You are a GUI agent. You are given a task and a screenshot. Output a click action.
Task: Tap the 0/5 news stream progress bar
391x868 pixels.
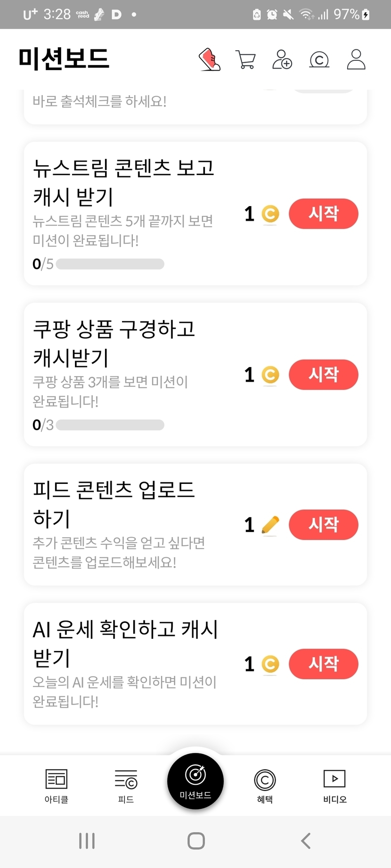click(x=110, y=264)
